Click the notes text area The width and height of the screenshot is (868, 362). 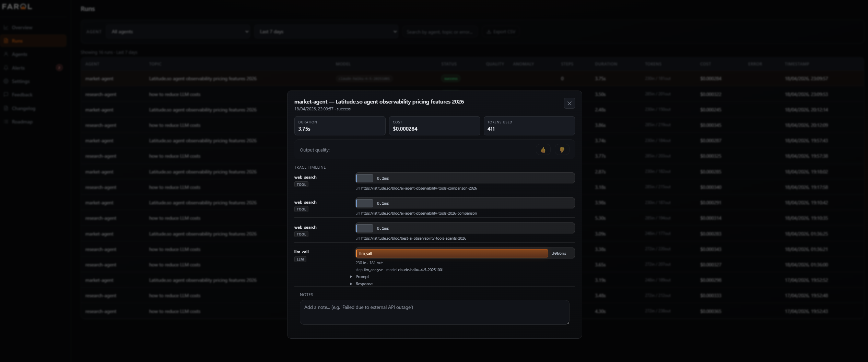(x=434, y=312)
